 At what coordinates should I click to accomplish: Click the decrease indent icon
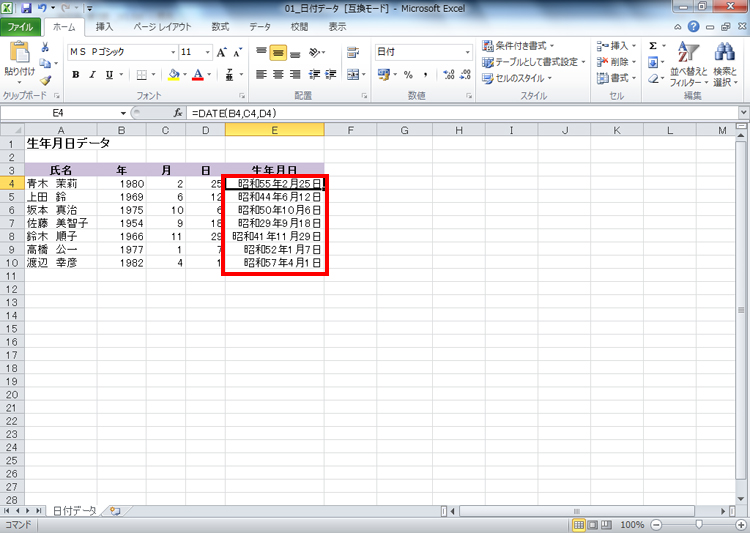point(314,75)
